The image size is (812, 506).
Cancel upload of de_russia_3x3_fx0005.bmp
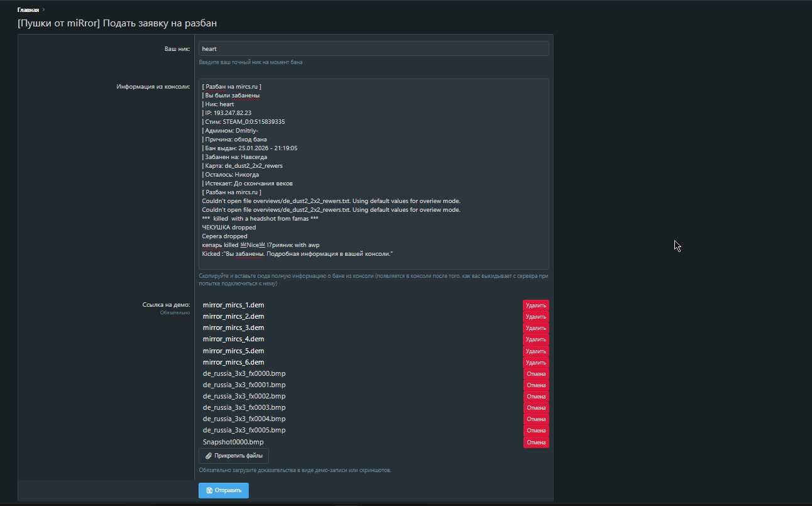click(x=535, y=431)
